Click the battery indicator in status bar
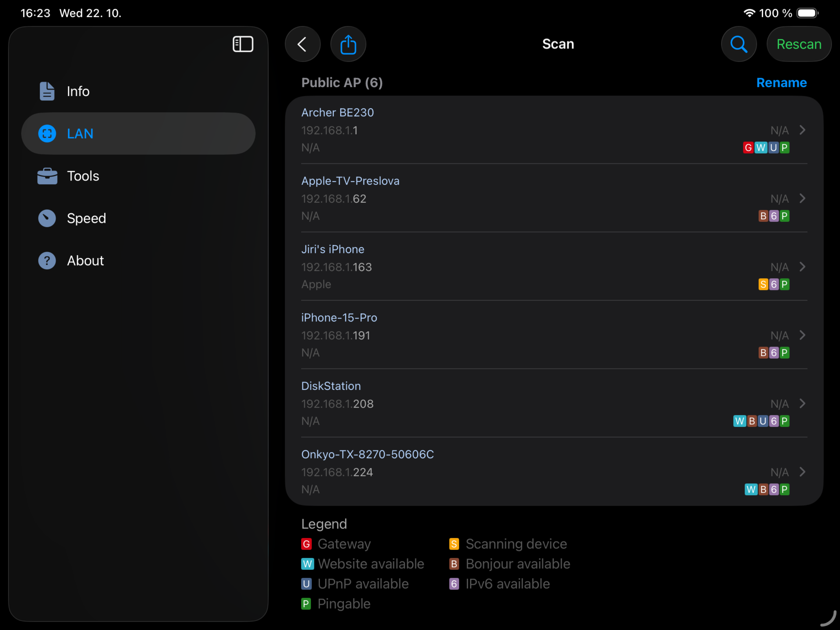Image resolution: width=840 pixels, height=630 pixels. 807,13
